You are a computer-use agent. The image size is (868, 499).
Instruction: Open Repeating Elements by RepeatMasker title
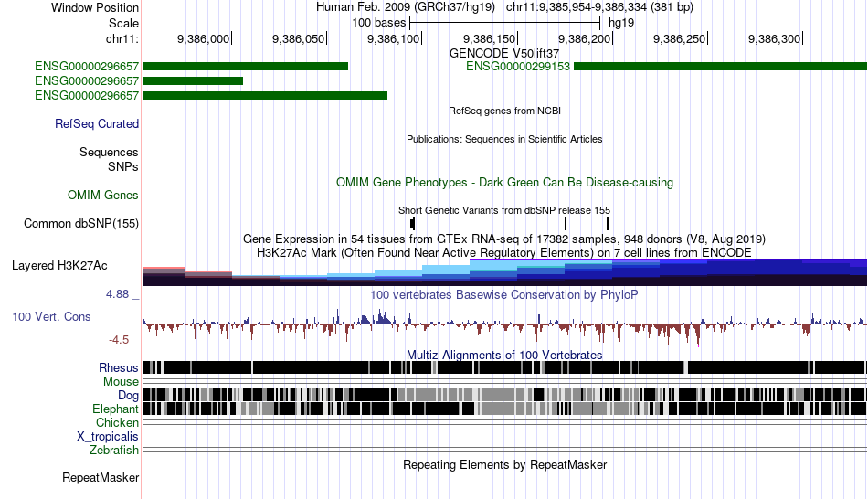pyautogui.click(x=504, y=464)
